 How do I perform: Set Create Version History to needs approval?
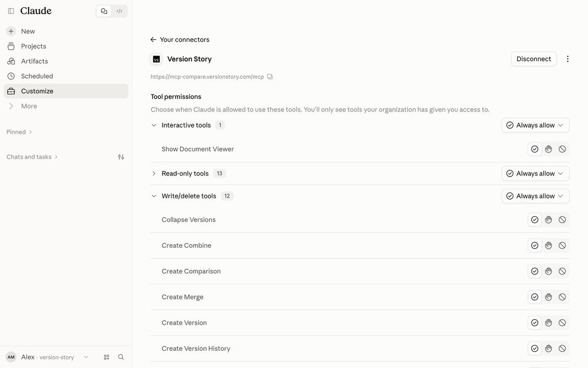pos(548,348)
